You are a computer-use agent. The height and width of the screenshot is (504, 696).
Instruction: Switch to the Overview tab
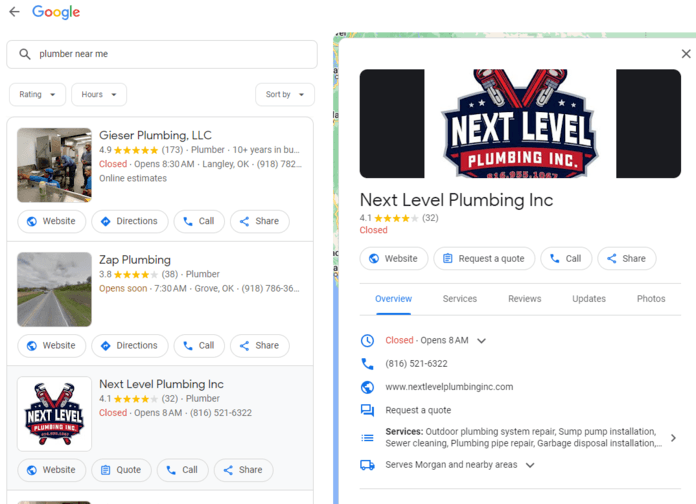point(393,299)
